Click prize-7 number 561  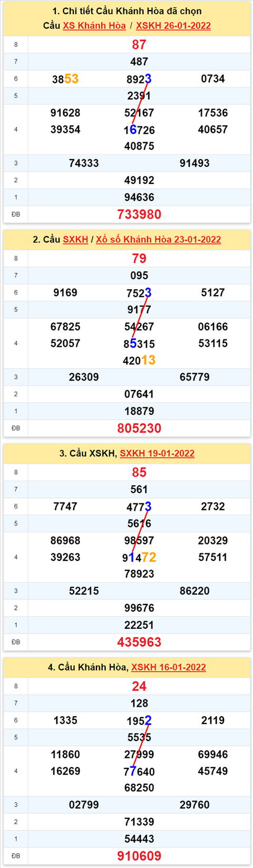(x=139, y=490)
